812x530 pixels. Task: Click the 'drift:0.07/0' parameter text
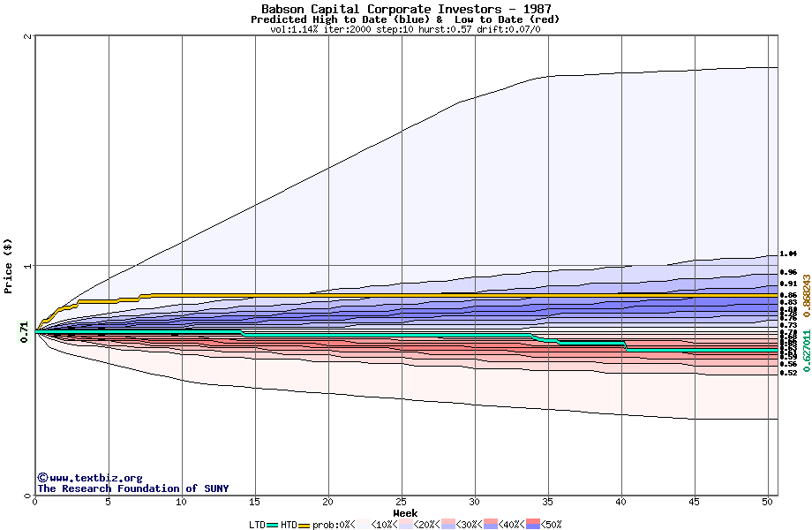click(x=508, y=29)
